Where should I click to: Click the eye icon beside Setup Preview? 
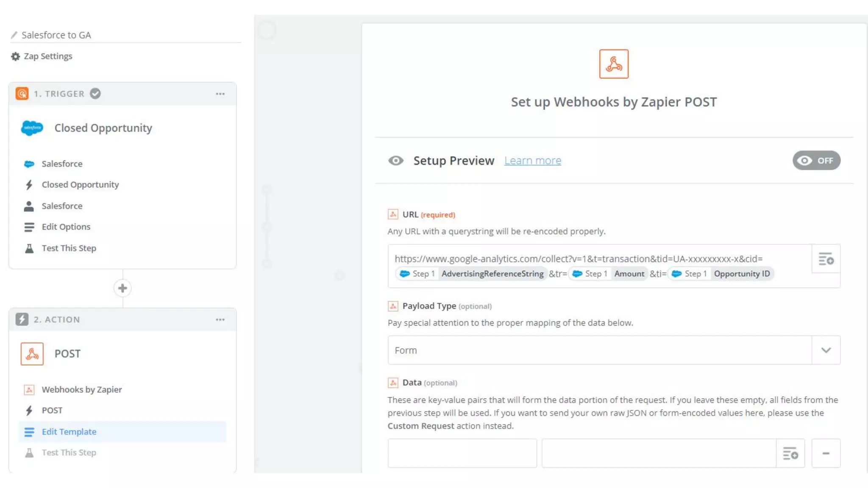point(396,161)
